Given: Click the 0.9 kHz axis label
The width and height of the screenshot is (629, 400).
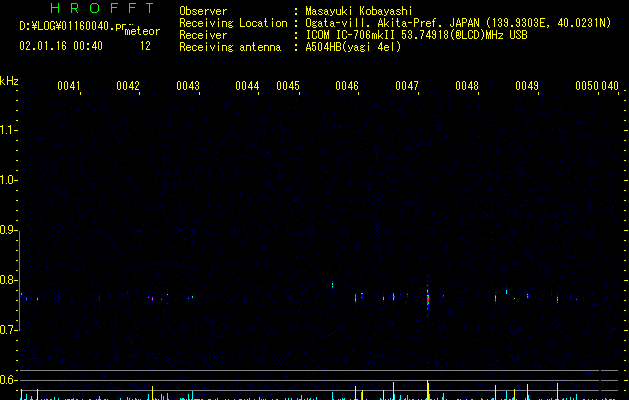Looking at the screenshot, I should click(x=8, y=230).
